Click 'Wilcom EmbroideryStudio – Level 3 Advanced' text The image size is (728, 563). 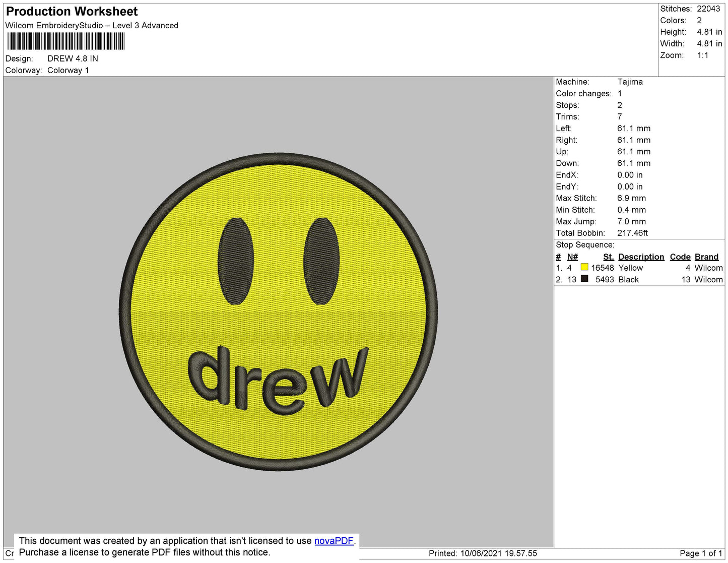coord(92,25)
